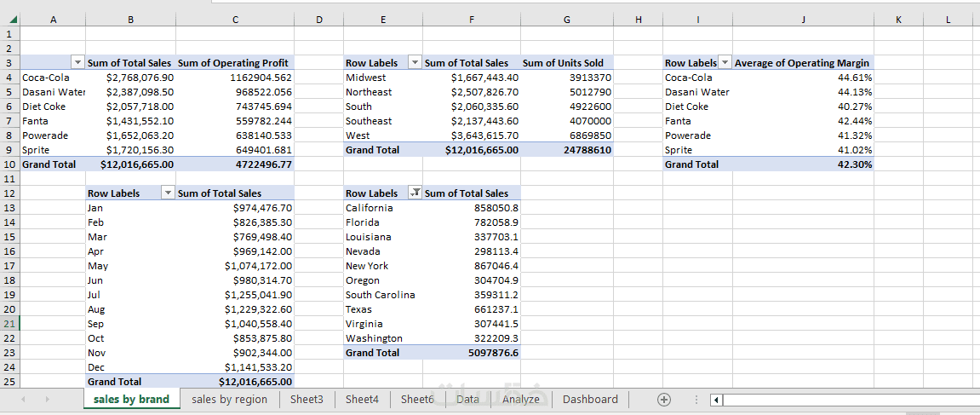
Task: Switch to the Analyze sheet tab
Action: click(520, 399)
